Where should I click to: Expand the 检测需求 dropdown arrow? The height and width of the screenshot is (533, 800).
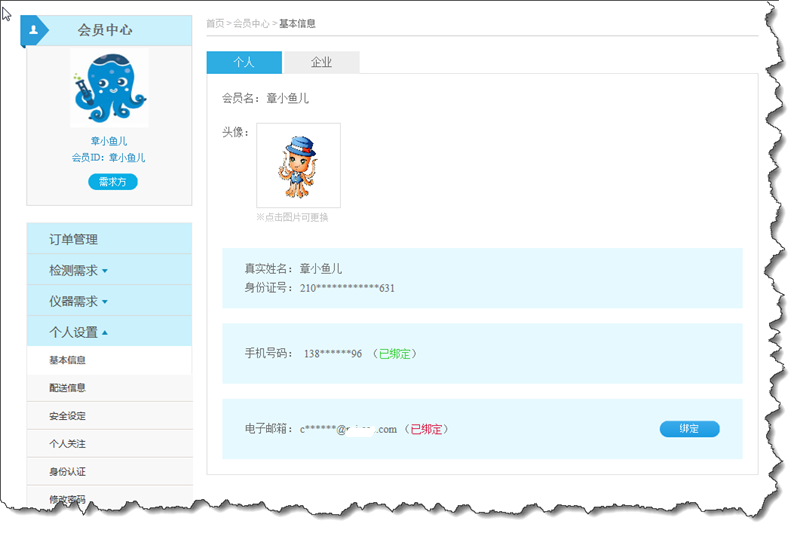(x=105, y=270)
